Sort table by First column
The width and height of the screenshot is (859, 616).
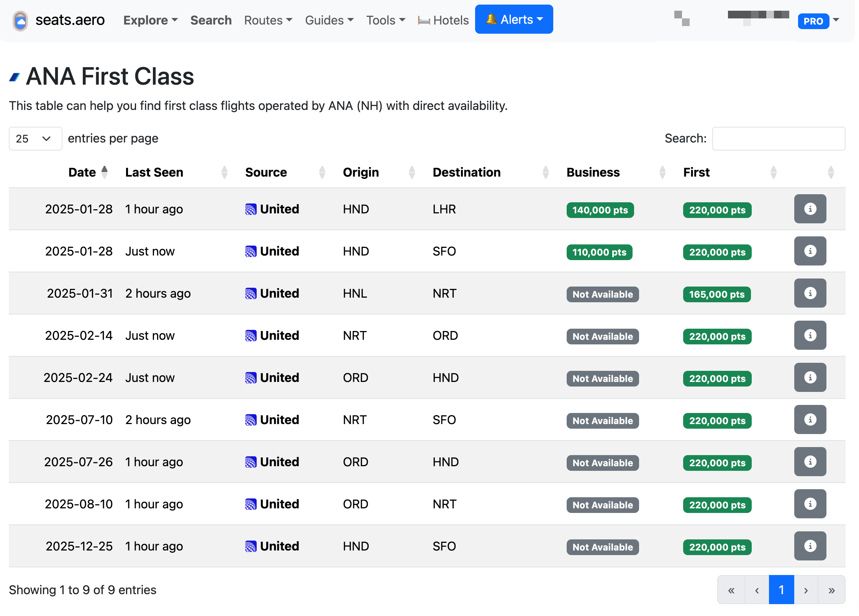point(774,172)
